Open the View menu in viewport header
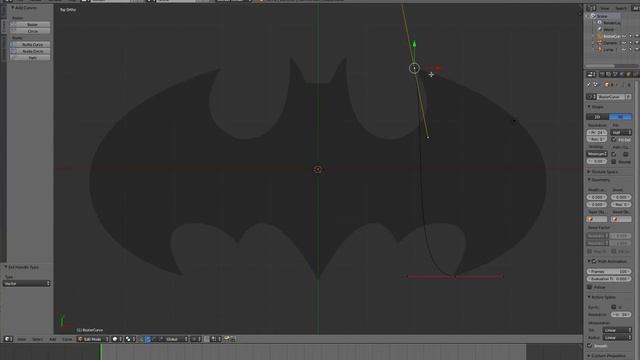The height and width of the screenshot is (360, 640). coord(22,339)
